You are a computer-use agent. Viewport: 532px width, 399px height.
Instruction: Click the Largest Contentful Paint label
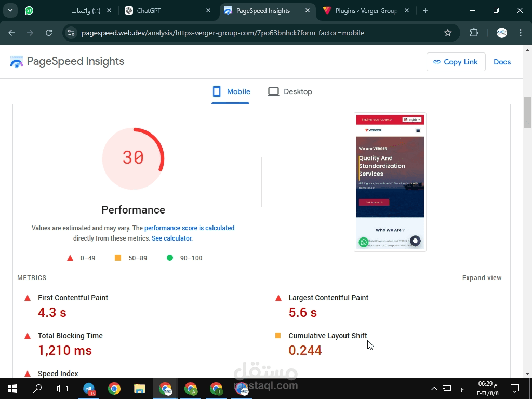(x=328, y=298)
